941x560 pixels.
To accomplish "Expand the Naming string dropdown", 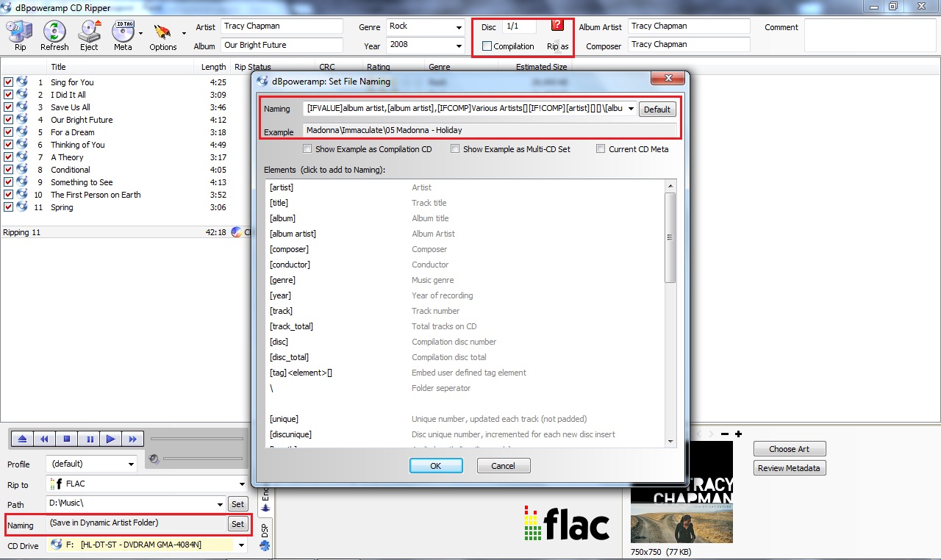I will tap(631, 109).
